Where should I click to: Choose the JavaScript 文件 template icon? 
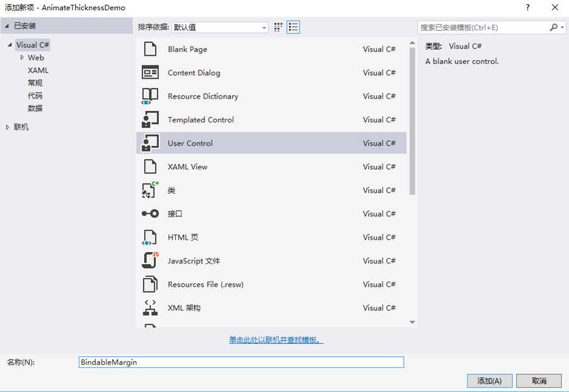(150, 261)
